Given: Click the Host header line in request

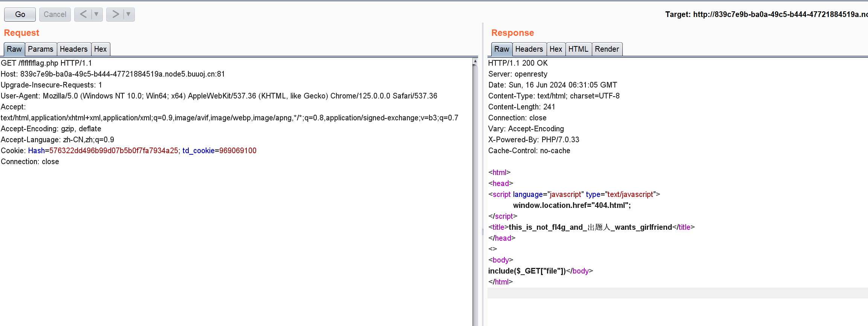Looking at the screenshot, I should click(113, 74).
